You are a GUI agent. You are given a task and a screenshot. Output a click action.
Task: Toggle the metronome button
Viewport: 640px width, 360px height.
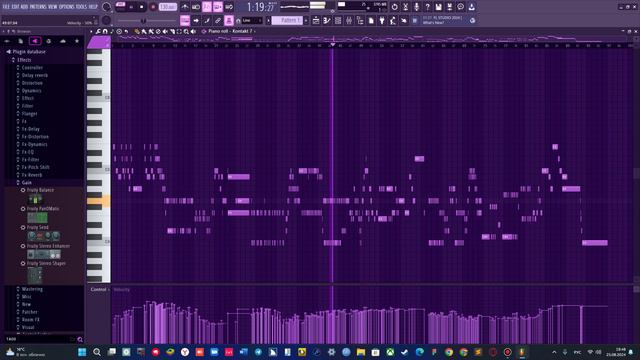[185, 7]
